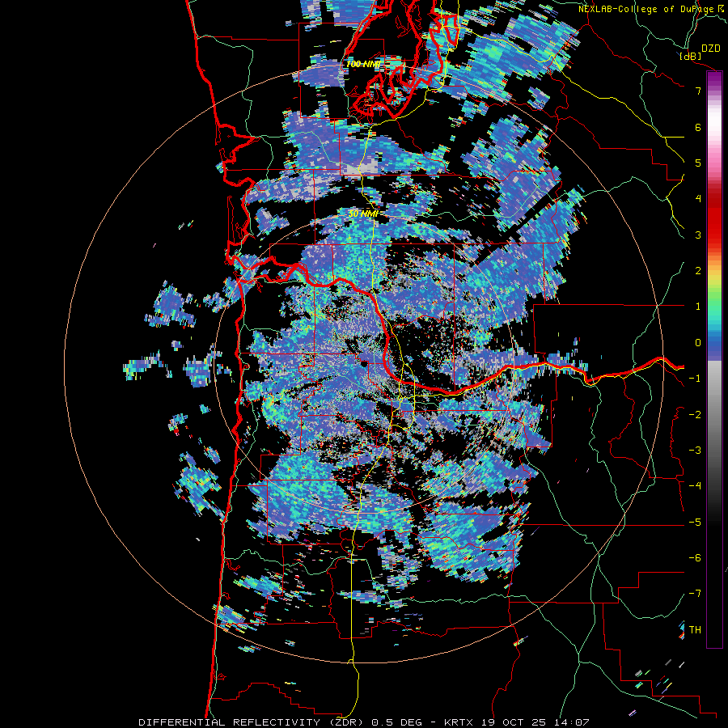The width and height of the screenshot is (728, 728).
Task: Click the 3 value on the color scale
Action: click(698, 235)
